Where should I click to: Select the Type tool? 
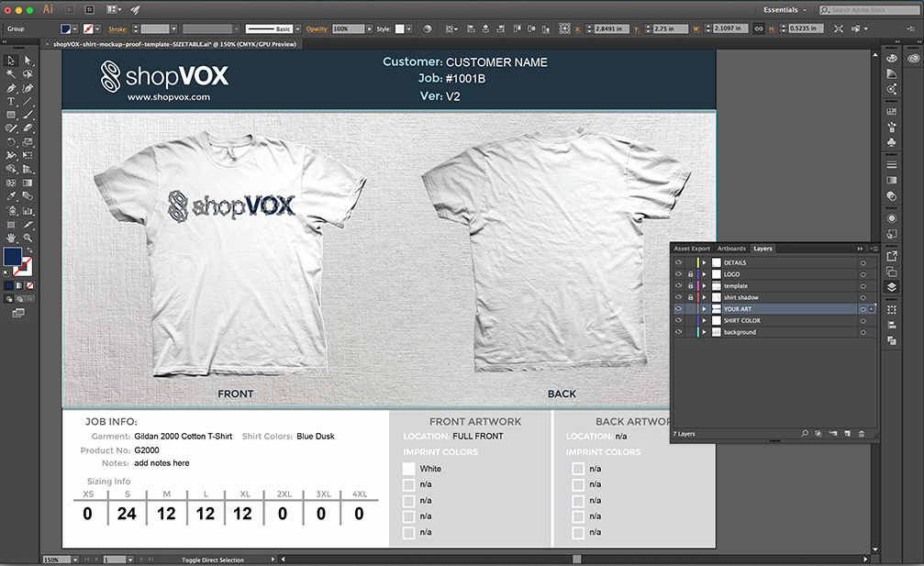click(x=11, y=101)
